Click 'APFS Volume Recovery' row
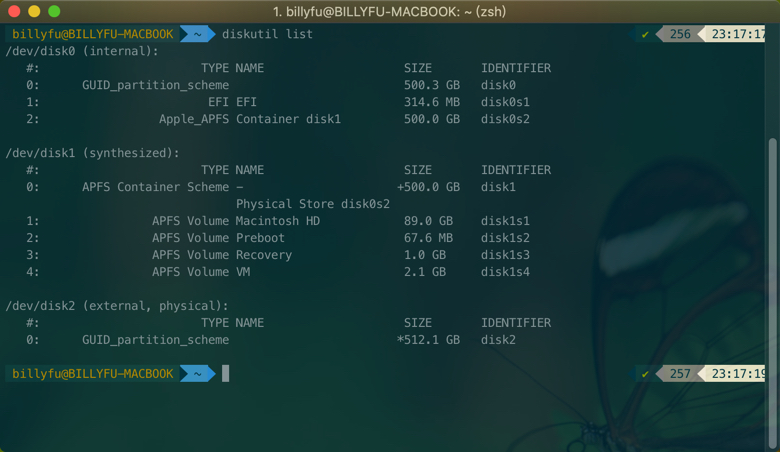780x452 pixels. [x=222, y=255]
